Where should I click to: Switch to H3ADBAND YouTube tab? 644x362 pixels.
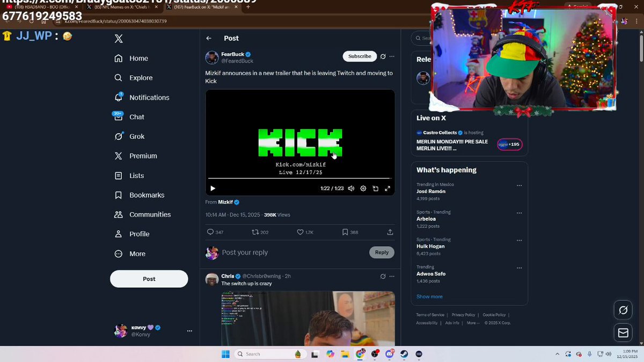pos(43,7)
